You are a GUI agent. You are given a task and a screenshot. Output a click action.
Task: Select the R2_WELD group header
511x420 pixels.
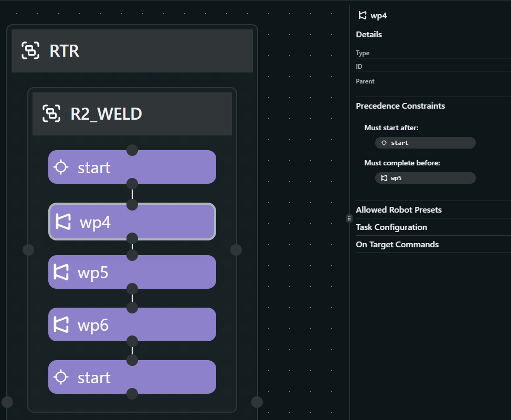click(x=132, y=114)
